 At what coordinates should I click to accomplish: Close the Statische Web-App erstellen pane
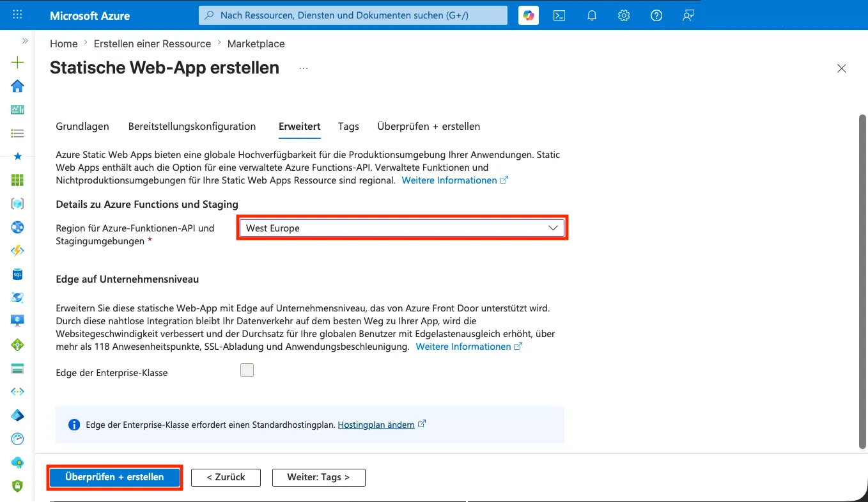(842, 68)
